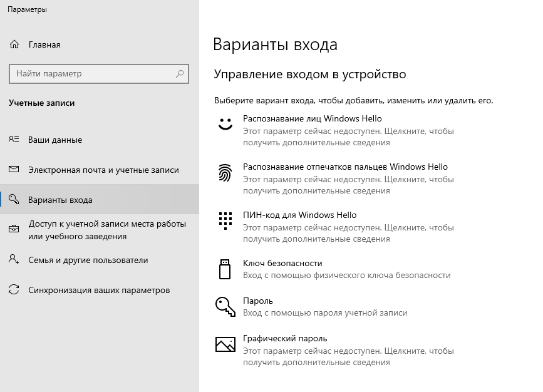Click unavailable notice under "Графический пароль"
The image size is (543, 392).
point(348,356)
